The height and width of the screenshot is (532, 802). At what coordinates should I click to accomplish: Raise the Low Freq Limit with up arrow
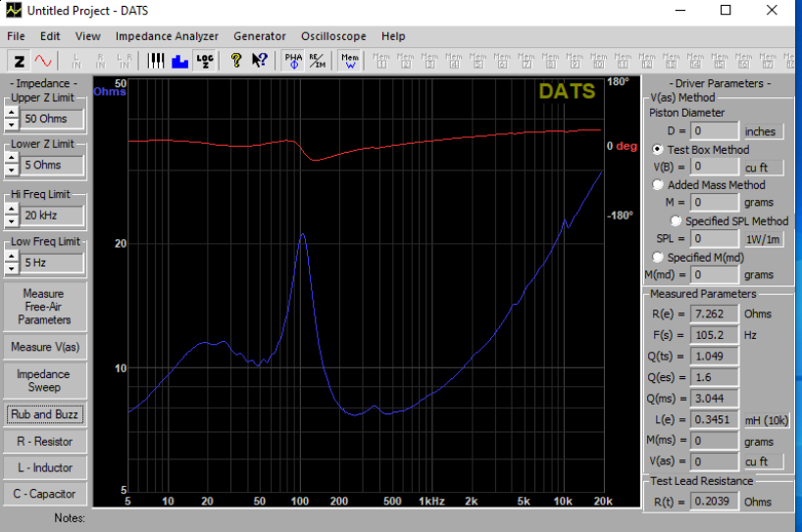[11, 256]
